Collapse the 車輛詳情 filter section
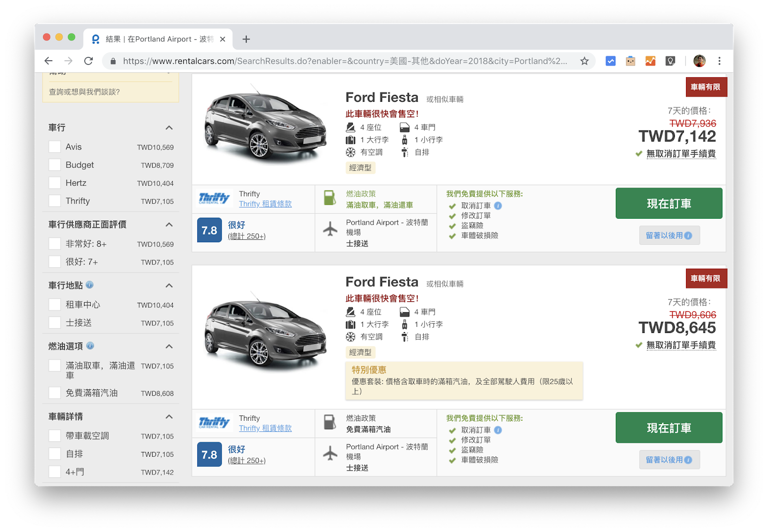 [169, 416]
